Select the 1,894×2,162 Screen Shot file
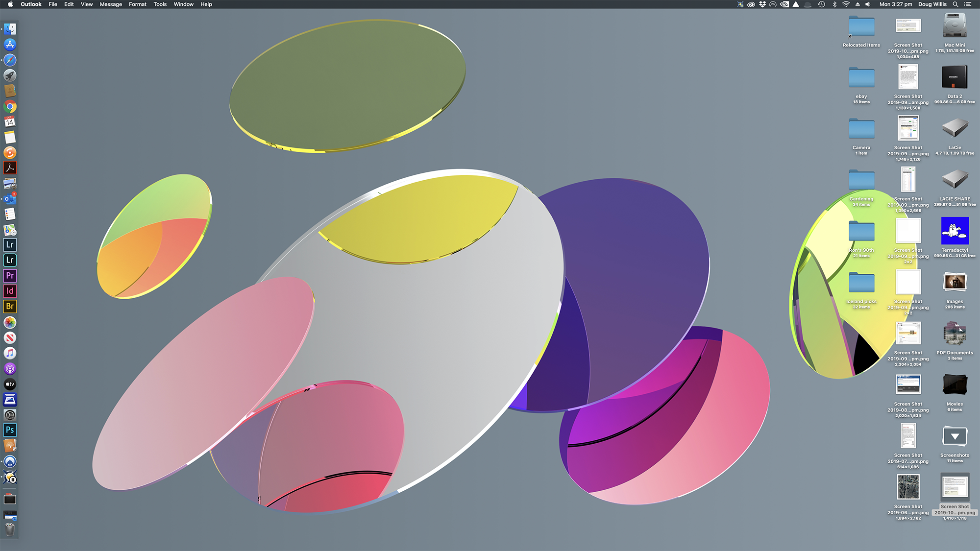This screenshot has width=980, height=551. pos(908,487)
